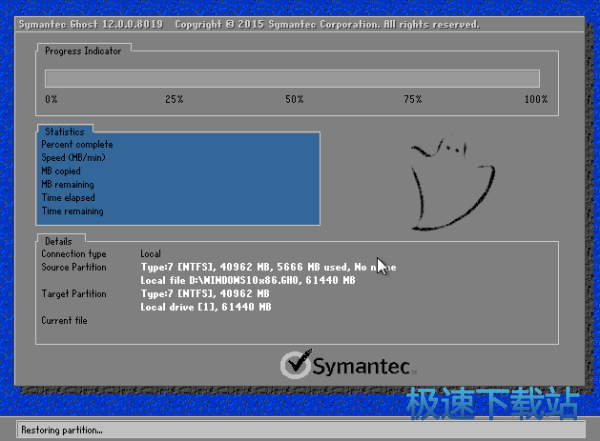Click the Details panel heading
The image size is (600, 441).
pyautogui.click(x=59, y=241)
